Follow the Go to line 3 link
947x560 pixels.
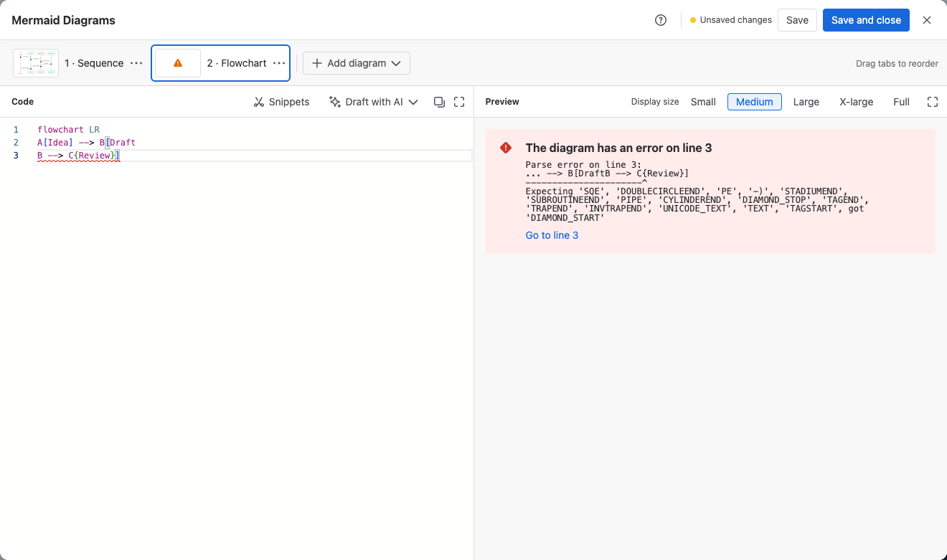click(x=552, y=235)
